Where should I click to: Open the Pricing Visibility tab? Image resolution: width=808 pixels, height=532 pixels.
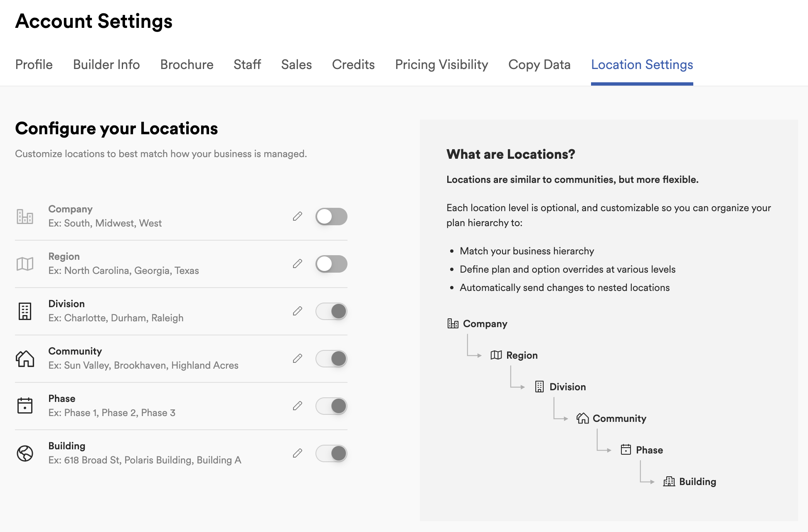tap(442, 65)
